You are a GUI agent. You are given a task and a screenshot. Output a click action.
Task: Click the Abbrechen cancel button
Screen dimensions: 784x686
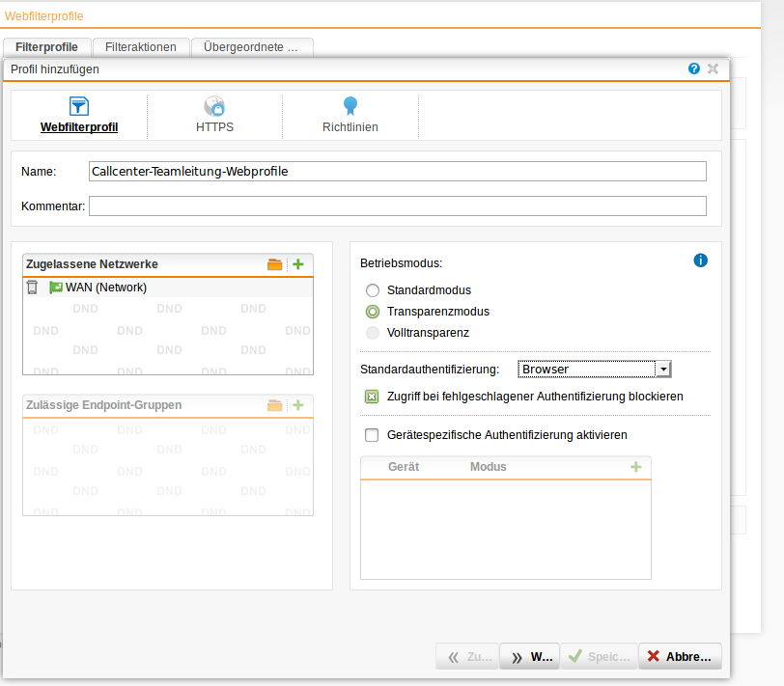coord(680,657)
